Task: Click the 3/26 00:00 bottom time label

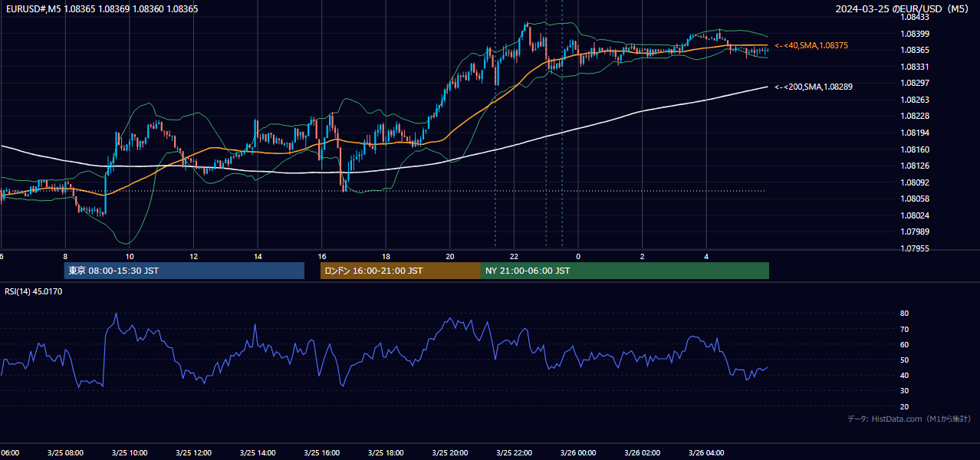Action: tap(579, 453)
